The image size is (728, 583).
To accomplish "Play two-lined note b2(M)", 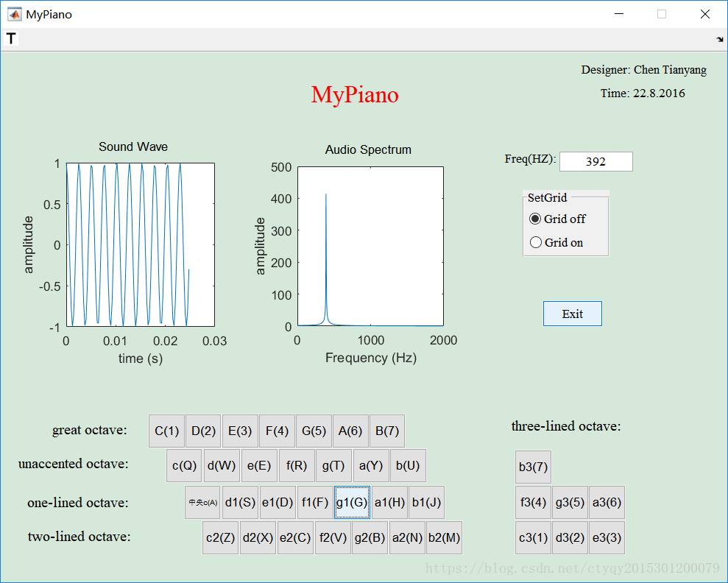I will point(445,537).
